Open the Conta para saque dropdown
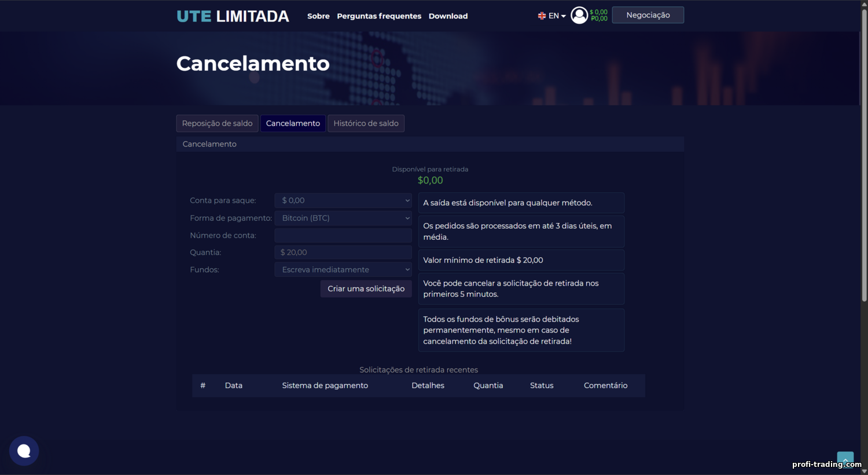The height and width of the screenshot is (475, 868). click(343, 200)
